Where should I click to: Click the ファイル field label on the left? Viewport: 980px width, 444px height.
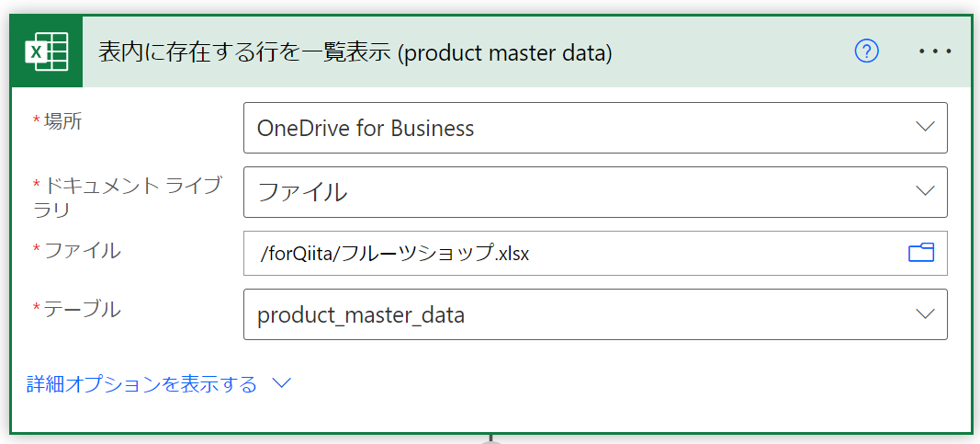[81, 249]
